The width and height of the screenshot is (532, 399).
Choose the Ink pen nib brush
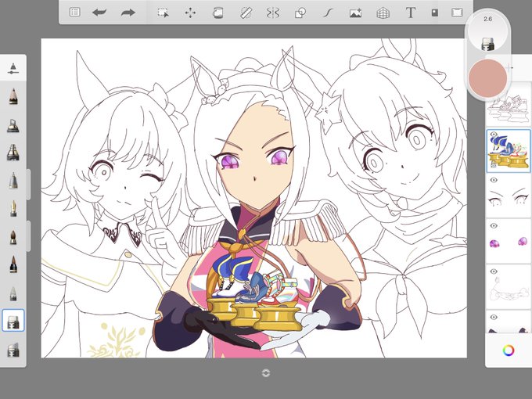click(13, 208)
